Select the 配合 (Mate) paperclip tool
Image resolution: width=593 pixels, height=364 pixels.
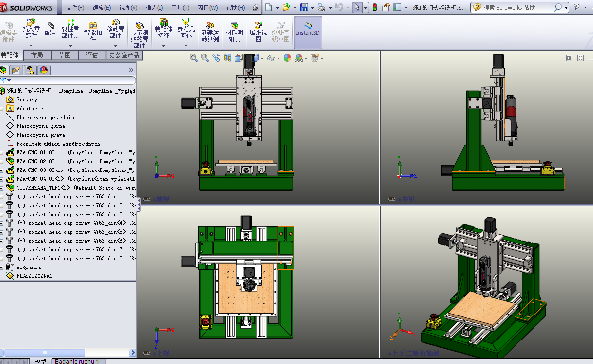click(51, 28)
